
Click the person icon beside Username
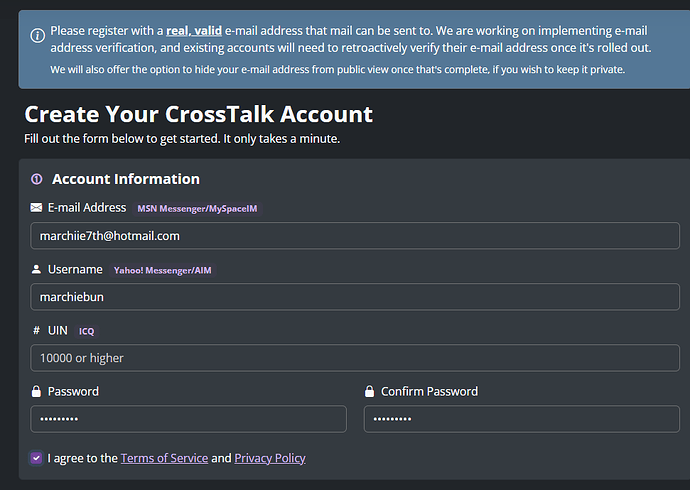click(x=36, y=269)
